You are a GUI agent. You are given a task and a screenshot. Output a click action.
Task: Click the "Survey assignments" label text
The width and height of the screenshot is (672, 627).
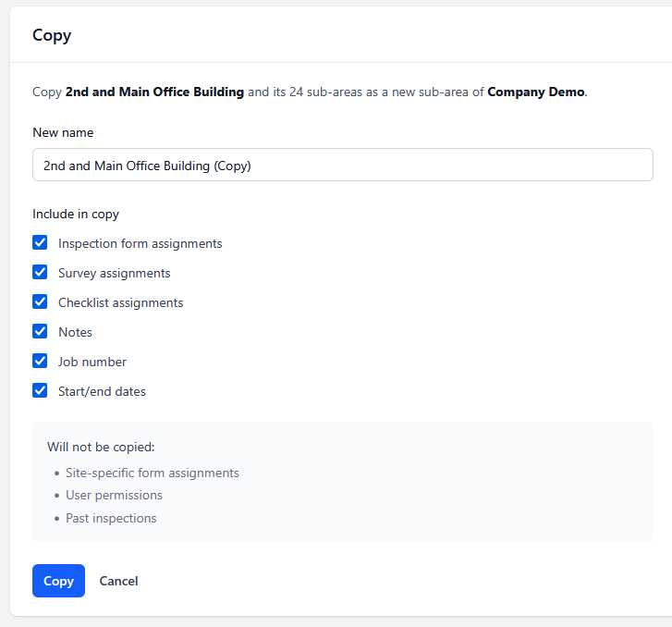114,274
